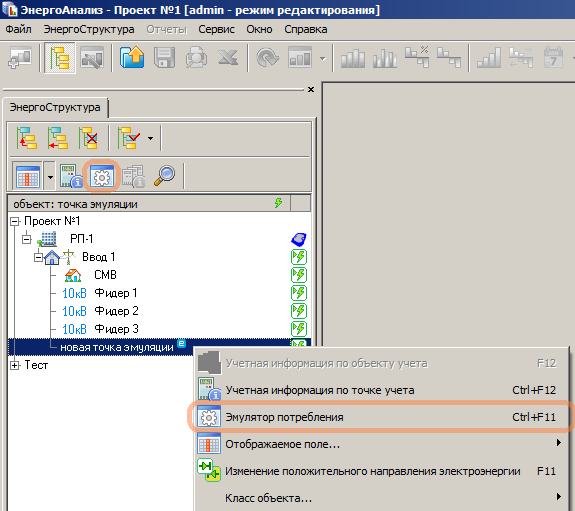The width and height of the screenshot is (575, 511).
Task: Open the consumption emulator toolbar icon
Action: [x=102, y=176]
